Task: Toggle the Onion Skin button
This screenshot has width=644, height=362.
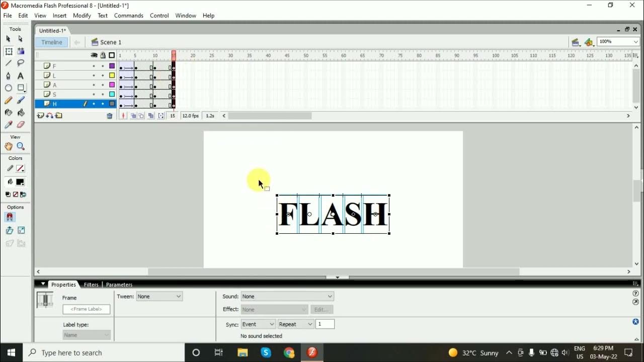Action: click(133, 116)
